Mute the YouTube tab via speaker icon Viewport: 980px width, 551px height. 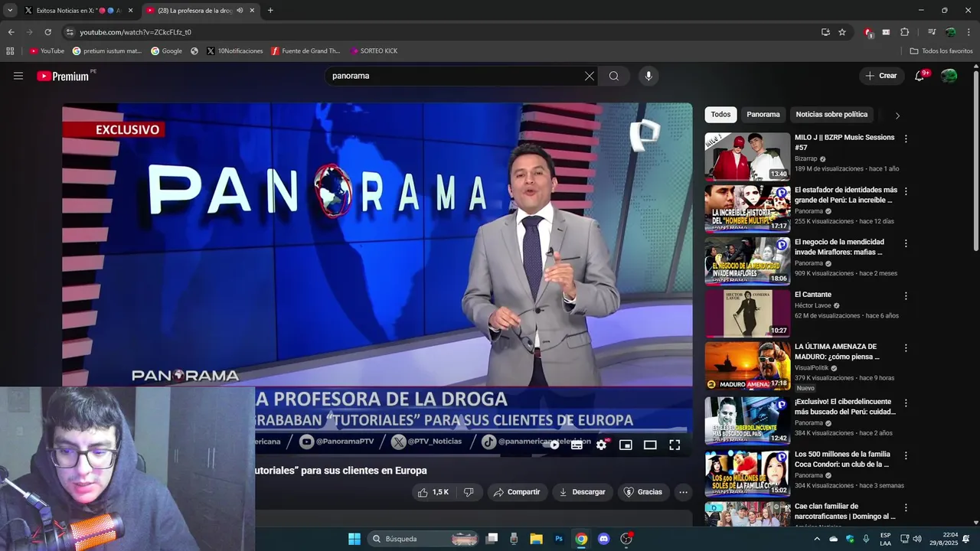click(x=240, y=11)
